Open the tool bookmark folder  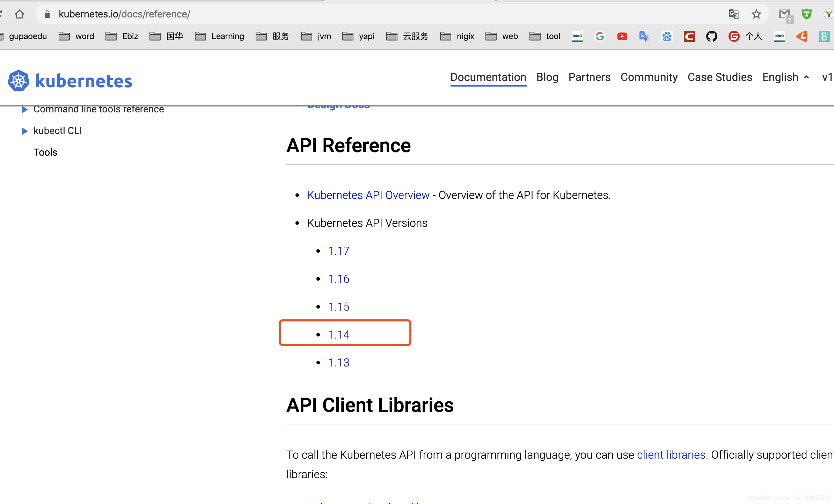point(545,36)
